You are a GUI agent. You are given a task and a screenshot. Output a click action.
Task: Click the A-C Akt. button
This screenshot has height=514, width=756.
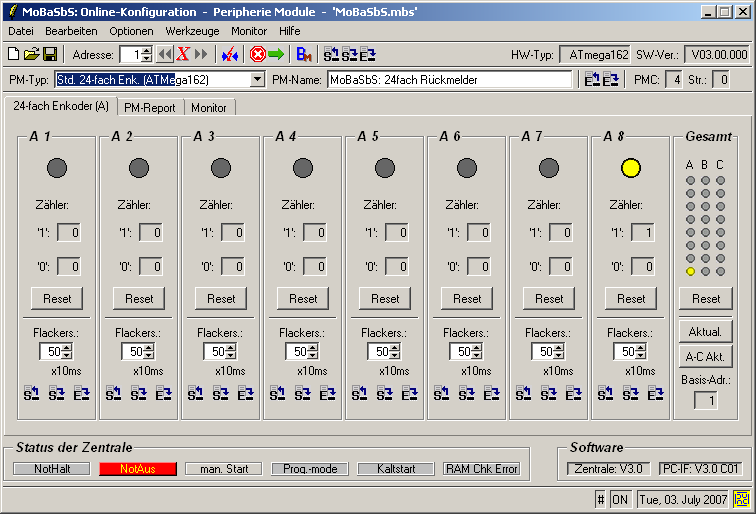tap(706, 357)
